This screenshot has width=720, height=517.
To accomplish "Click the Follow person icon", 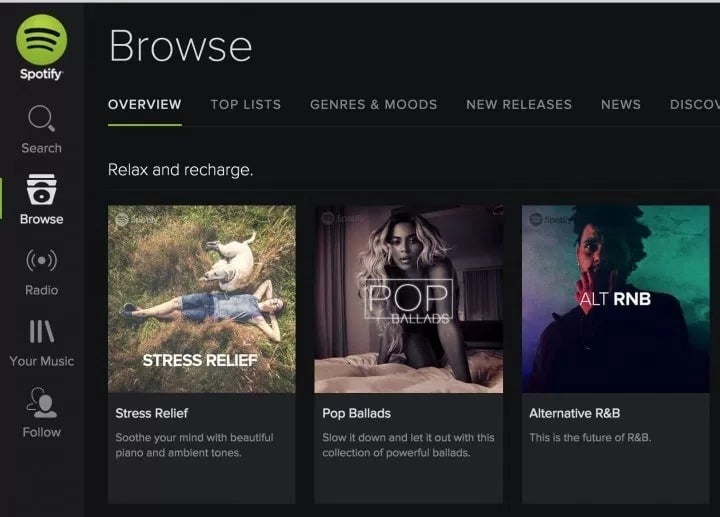I will point(41,402).
